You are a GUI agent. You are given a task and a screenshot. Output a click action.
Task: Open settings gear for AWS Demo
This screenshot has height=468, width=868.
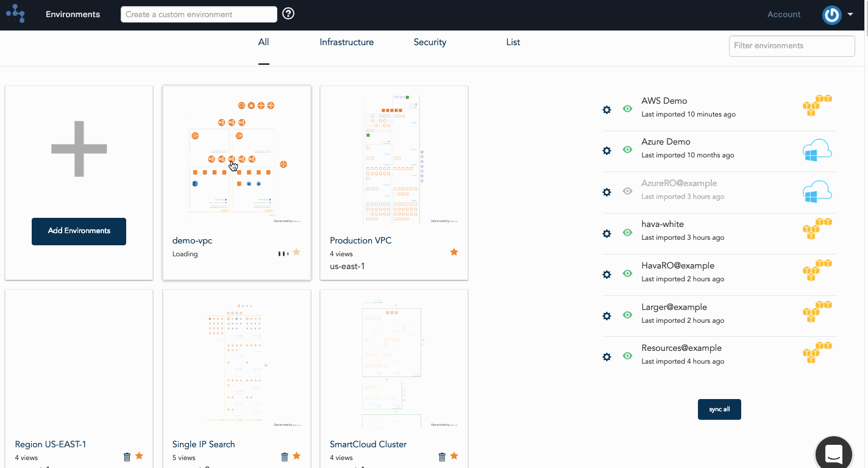607,110
